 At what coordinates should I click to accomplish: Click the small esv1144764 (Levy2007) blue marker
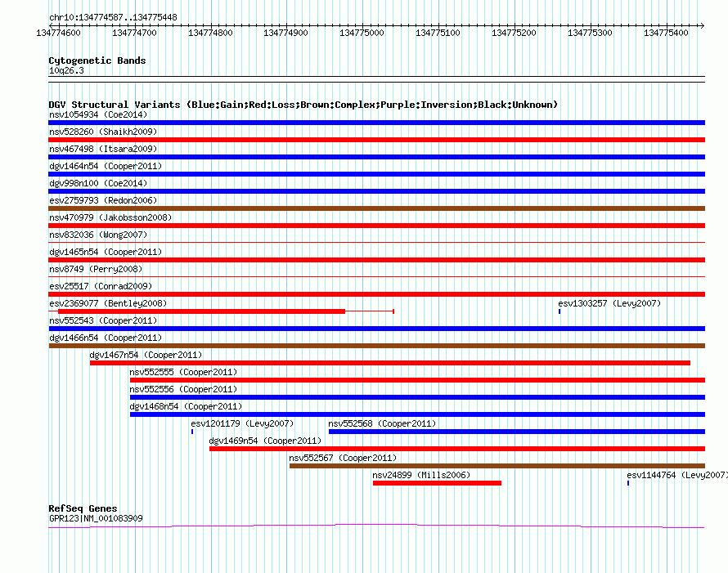628,483
